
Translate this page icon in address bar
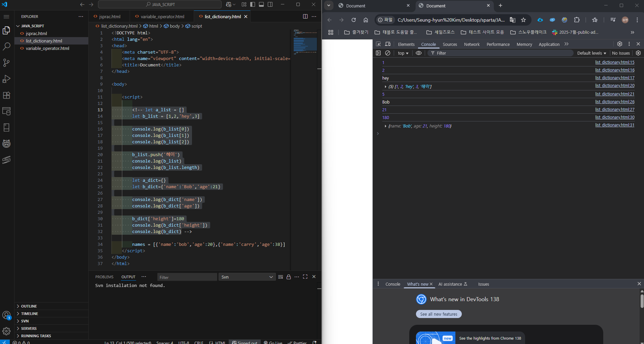tap(513, 20)
